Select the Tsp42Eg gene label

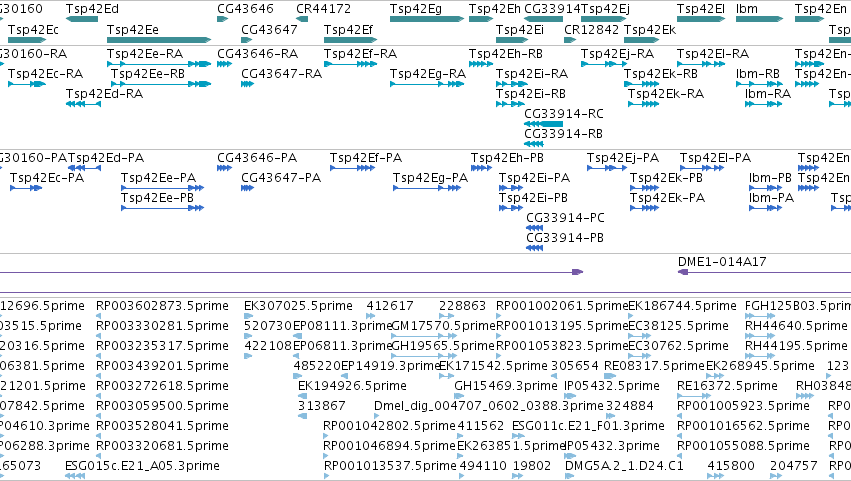pyautogui.click(x=416, y=9)
